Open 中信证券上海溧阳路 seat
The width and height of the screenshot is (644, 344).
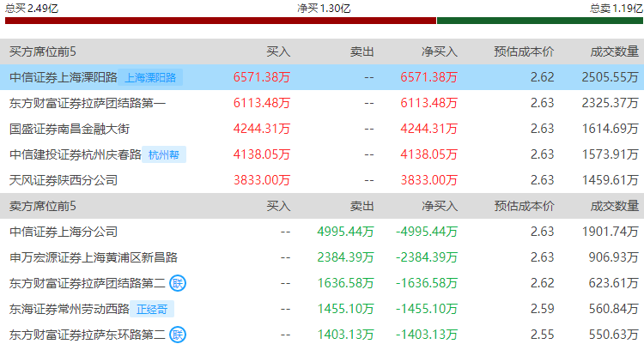[64, 77]
